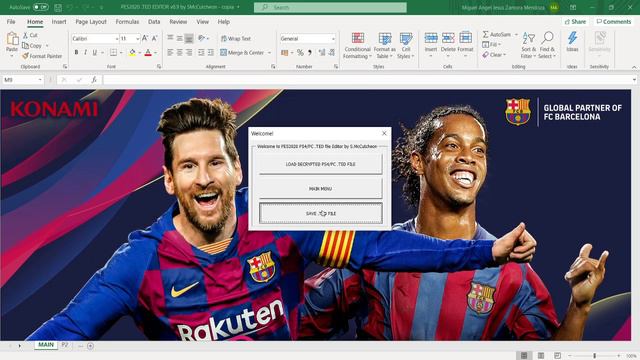640x360 pixels.
Task: Open the Page Layout tab
Action: [91, 22]
